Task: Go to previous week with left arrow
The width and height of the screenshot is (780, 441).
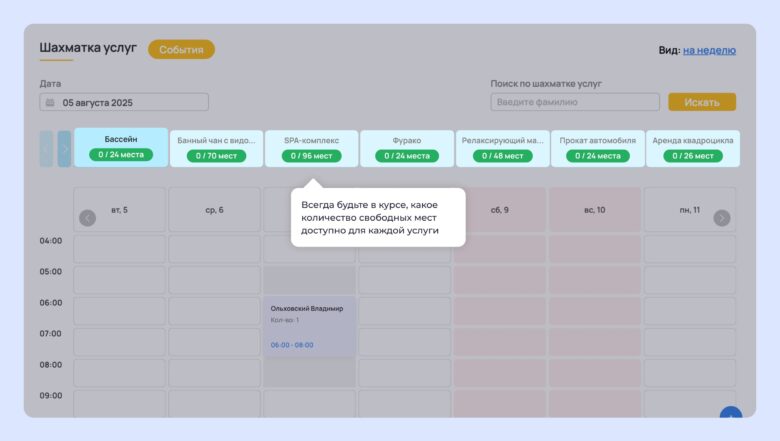Action: [x=87, y=218]
